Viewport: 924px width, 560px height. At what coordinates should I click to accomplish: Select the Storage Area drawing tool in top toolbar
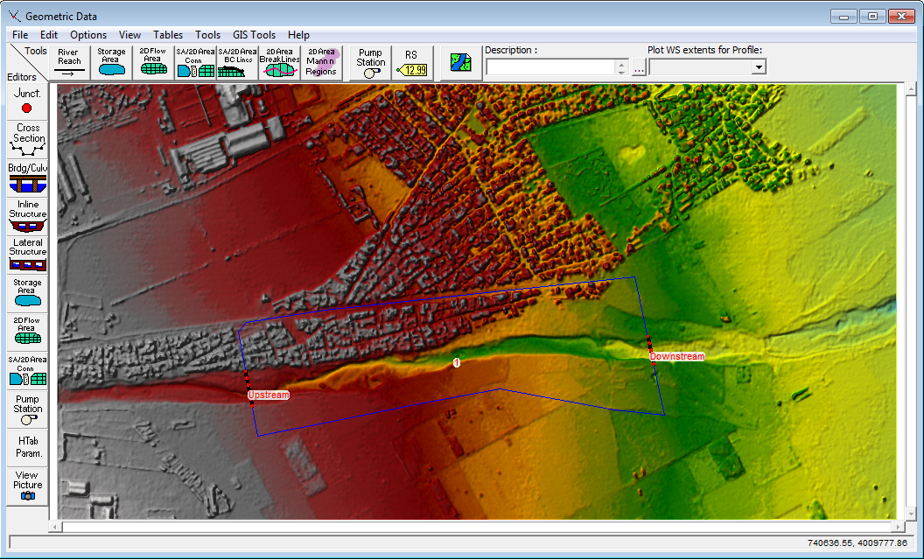(x=111, y=62)
